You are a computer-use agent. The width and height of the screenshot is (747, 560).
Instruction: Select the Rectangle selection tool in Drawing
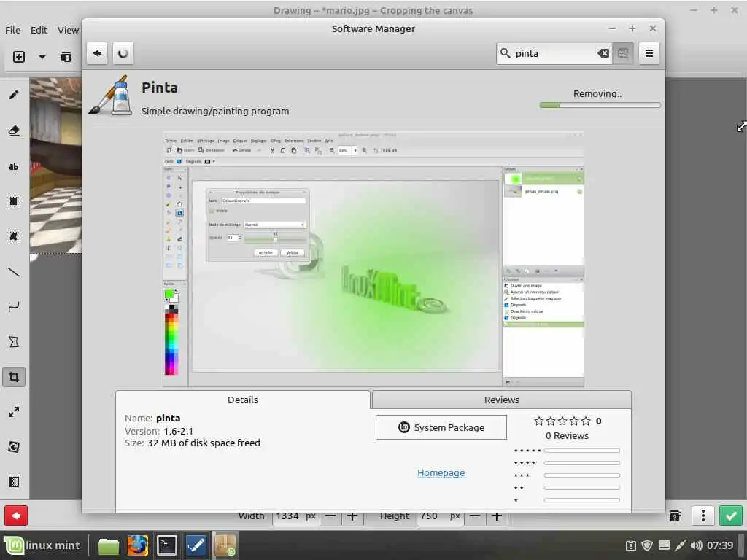coord(14,201)
